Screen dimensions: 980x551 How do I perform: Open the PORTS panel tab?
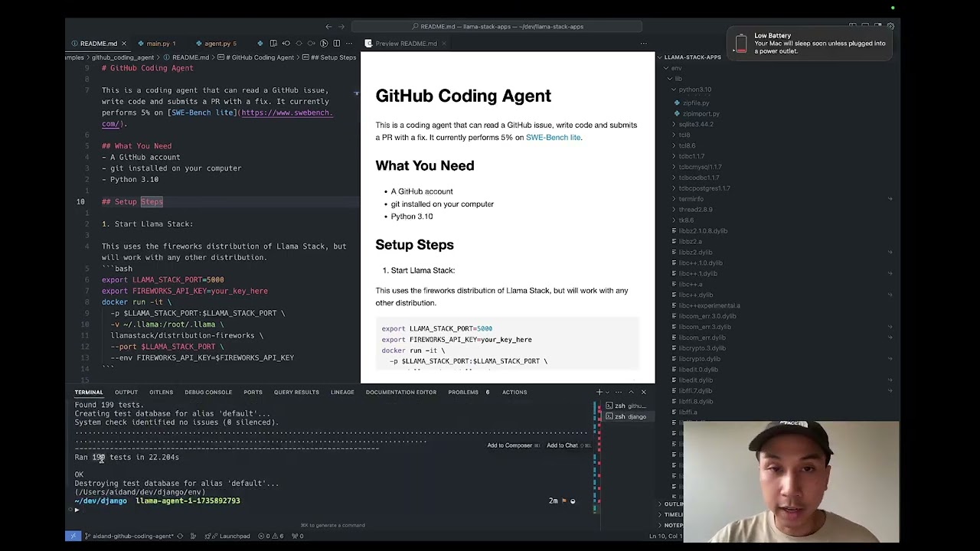click(253, 393)
